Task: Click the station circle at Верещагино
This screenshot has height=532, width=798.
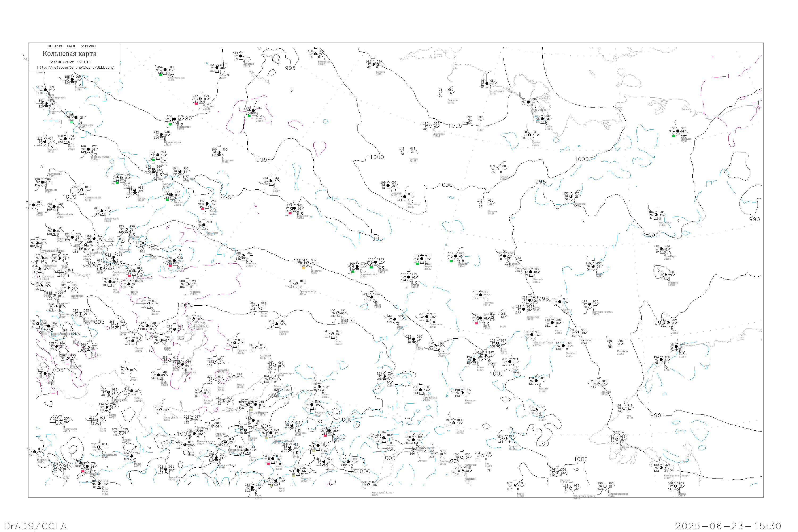Action: tap(174, 119)
